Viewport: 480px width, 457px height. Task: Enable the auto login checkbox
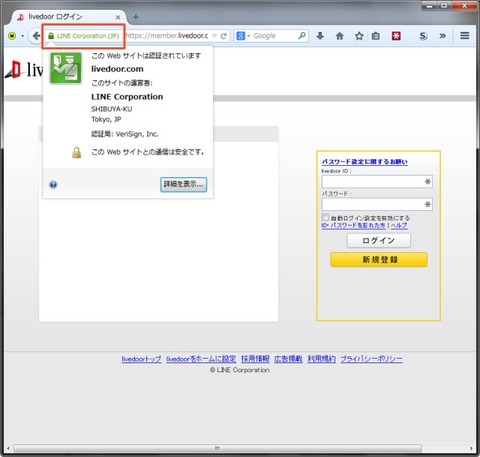click(x=325, y=217)
